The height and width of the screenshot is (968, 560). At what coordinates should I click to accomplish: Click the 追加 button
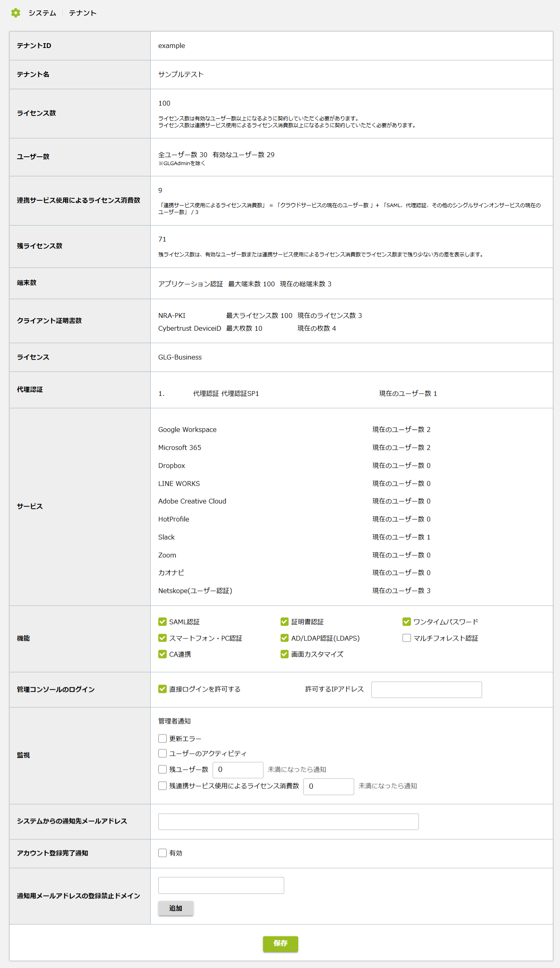click(176, 908)
